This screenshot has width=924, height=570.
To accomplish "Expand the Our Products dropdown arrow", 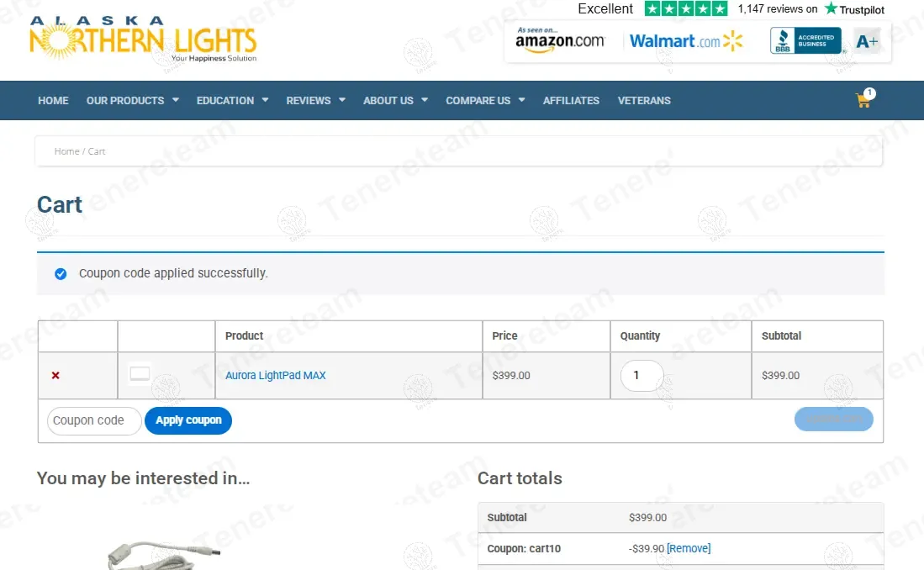I will [176, 100].
